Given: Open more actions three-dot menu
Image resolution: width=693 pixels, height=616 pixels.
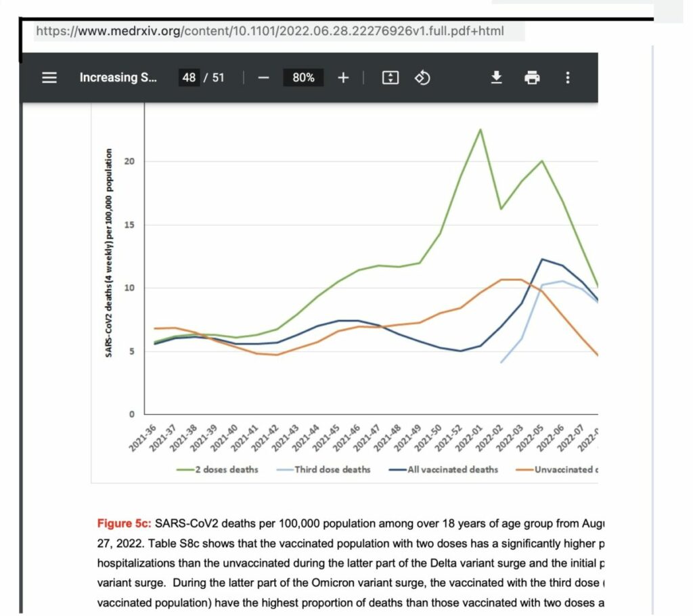Looking at the screenshot, I should [x=568, y=78].
